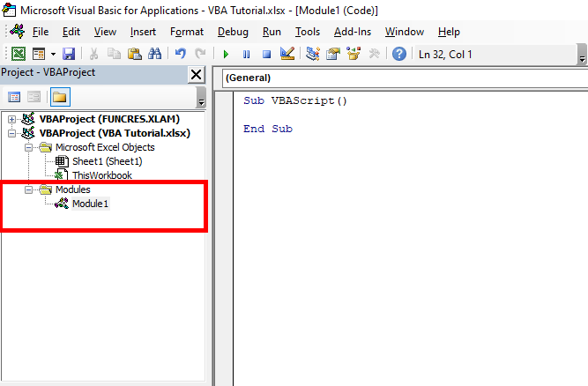
Task: Open the Window menu
Action: point(405,32)
